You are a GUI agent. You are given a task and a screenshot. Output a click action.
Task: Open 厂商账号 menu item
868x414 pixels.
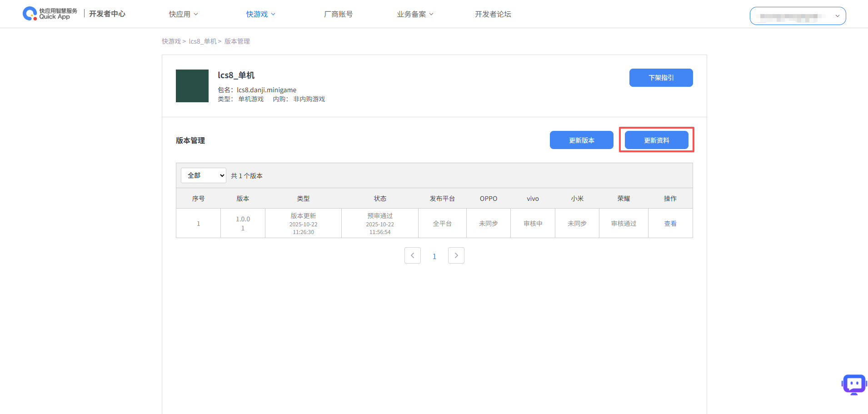338,14
